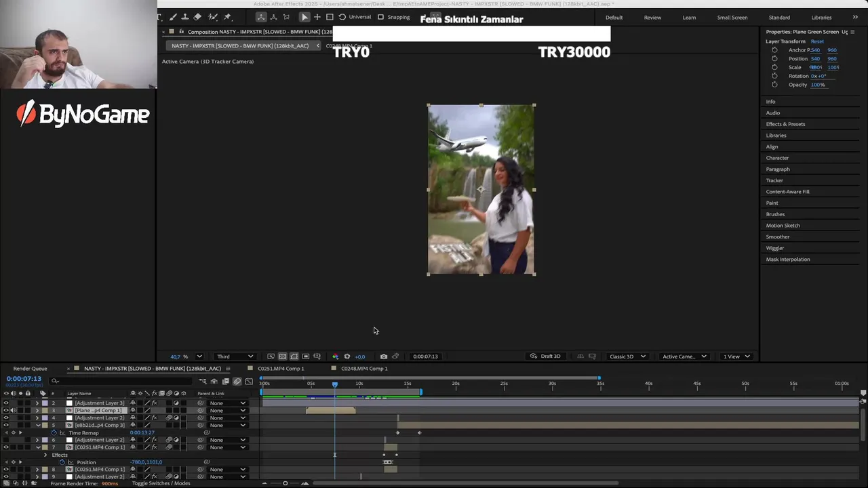
Task: Open parent None dropdown for layer 4
Action: [228, 418]
